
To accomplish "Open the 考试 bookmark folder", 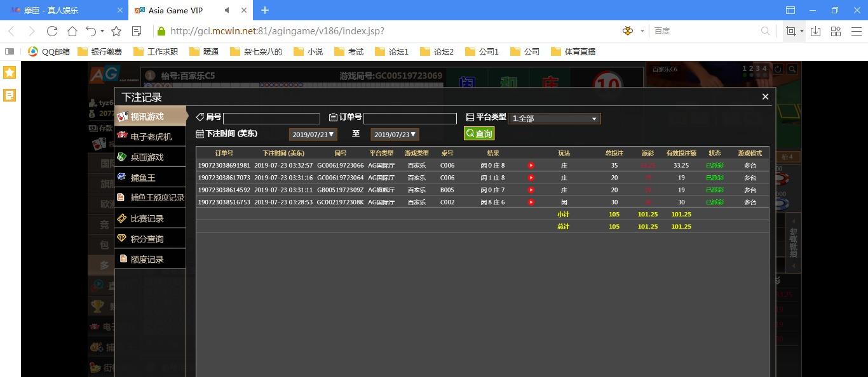I will coord(349,51).
